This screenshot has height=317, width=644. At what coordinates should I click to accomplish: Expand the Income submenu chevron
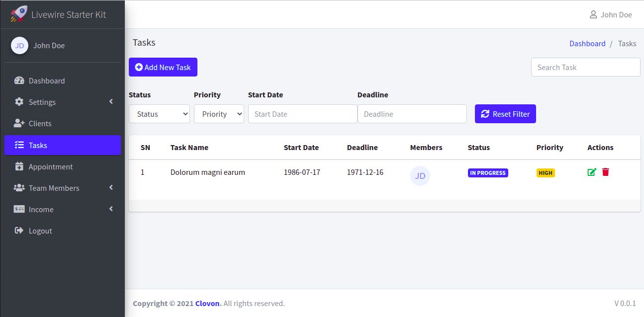pos(111,209)
